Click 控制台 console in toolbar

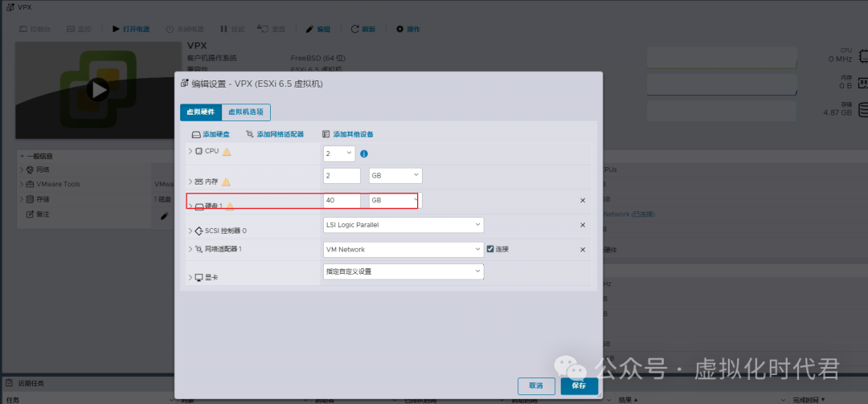[x=35, y=30]
